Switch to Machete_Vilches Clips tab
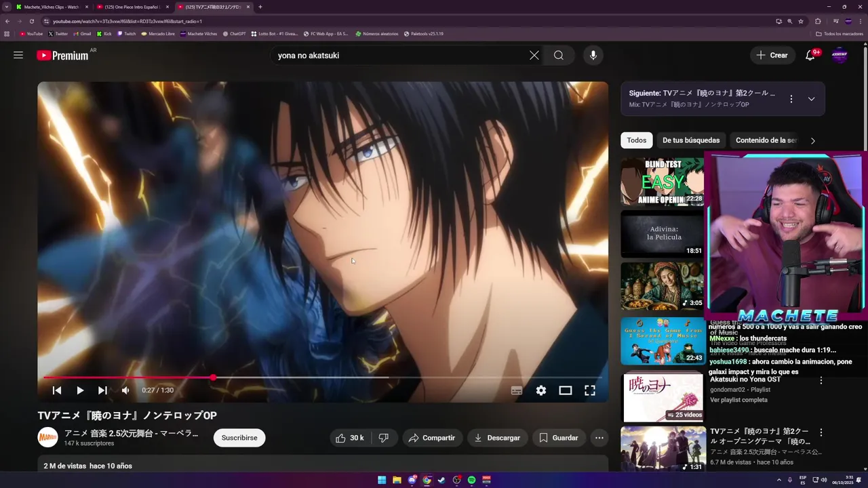 pyautogui.click(x=52, y=7)
